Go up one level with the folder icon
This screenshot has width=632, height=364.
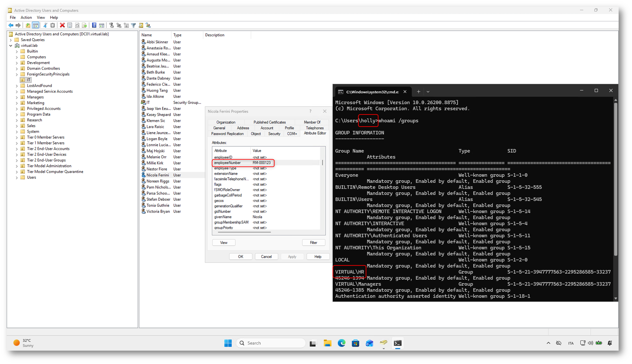(x=28, y=25)
